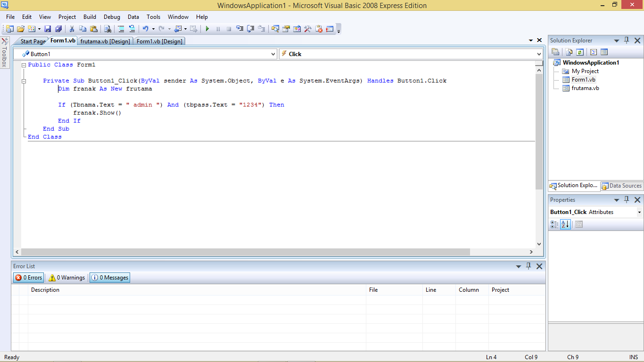Screen dimensions: 644x362
Task: Click the Open File toolbar icon
Action: tap(21, 29)
